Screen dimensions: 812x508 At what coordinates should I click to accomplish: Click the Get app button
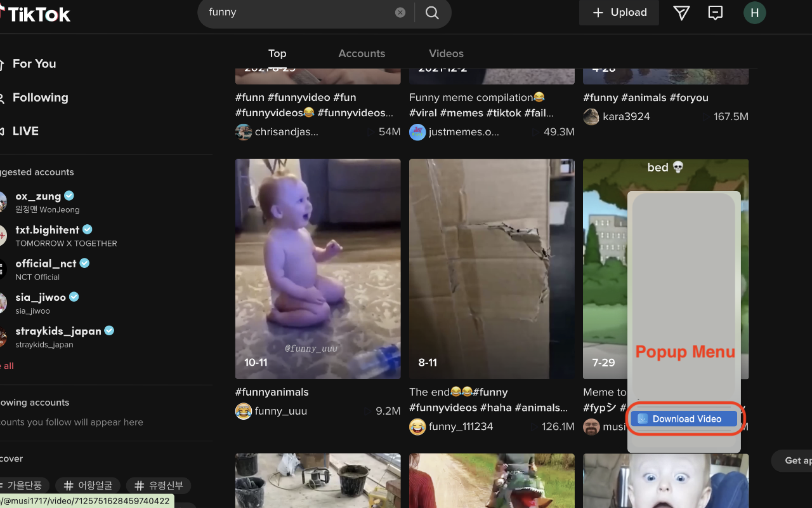tap(795, 460)
